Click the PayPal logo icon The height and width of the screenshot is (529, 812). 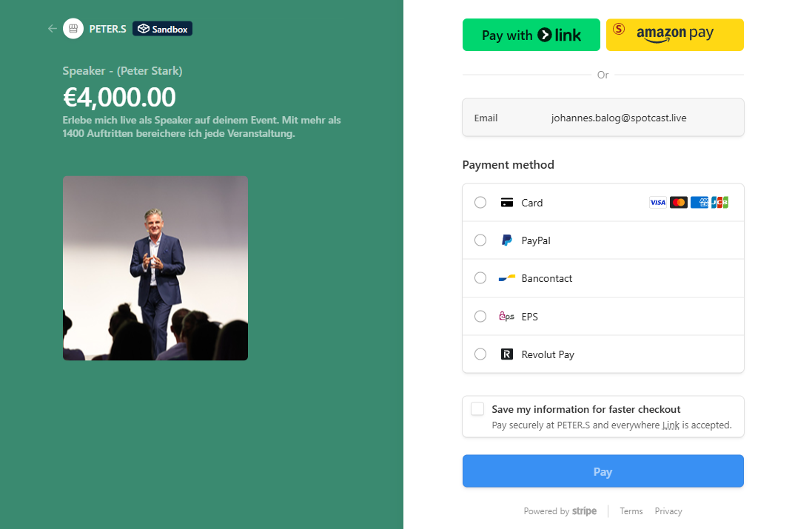point(506,240)
